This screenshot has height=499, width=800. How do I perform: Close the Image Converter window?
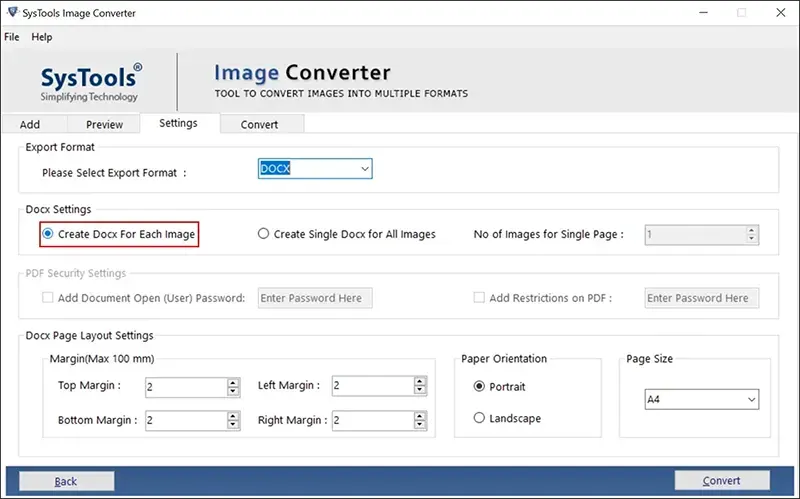[777, 13]
